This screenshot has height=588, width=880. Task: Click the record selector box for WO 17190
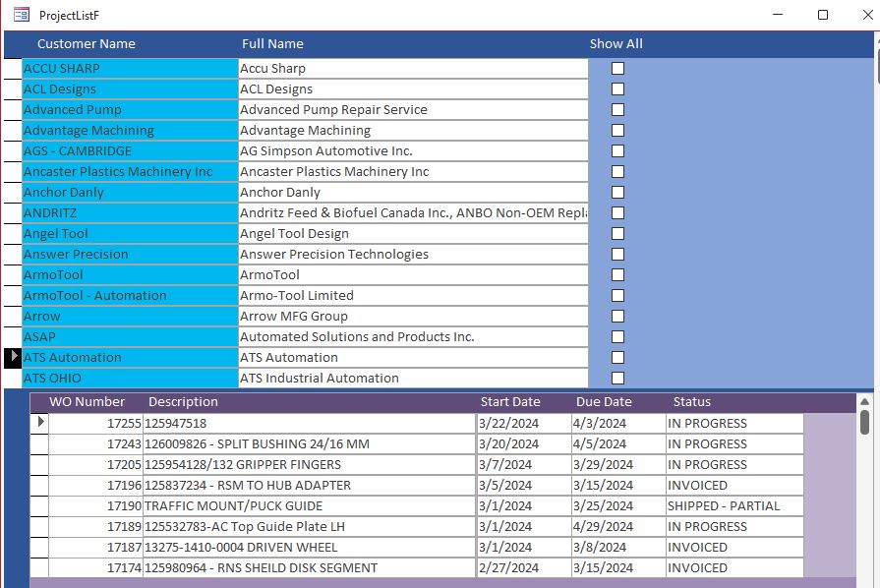point(39,506)
